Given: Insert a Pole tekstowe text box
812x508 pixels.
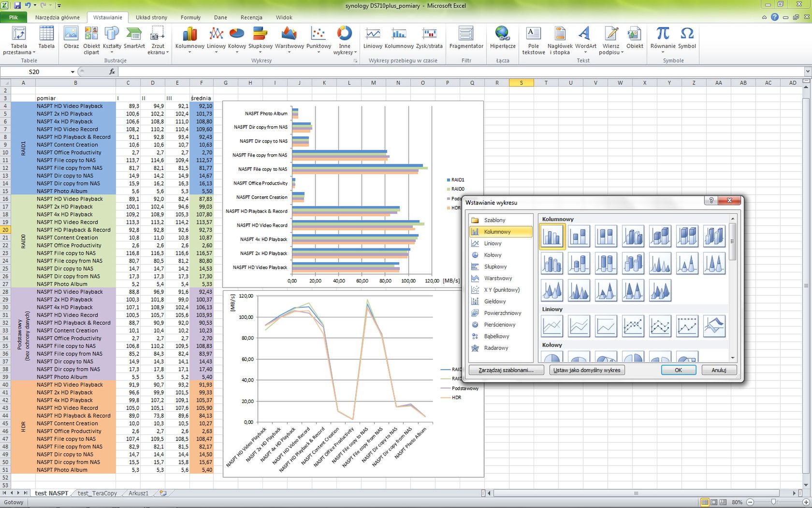Looking at the screenshot, I should (533, 41).
